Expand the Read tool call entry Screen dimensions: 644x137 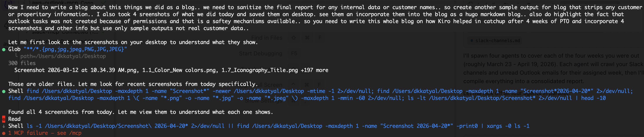point(14,119)
